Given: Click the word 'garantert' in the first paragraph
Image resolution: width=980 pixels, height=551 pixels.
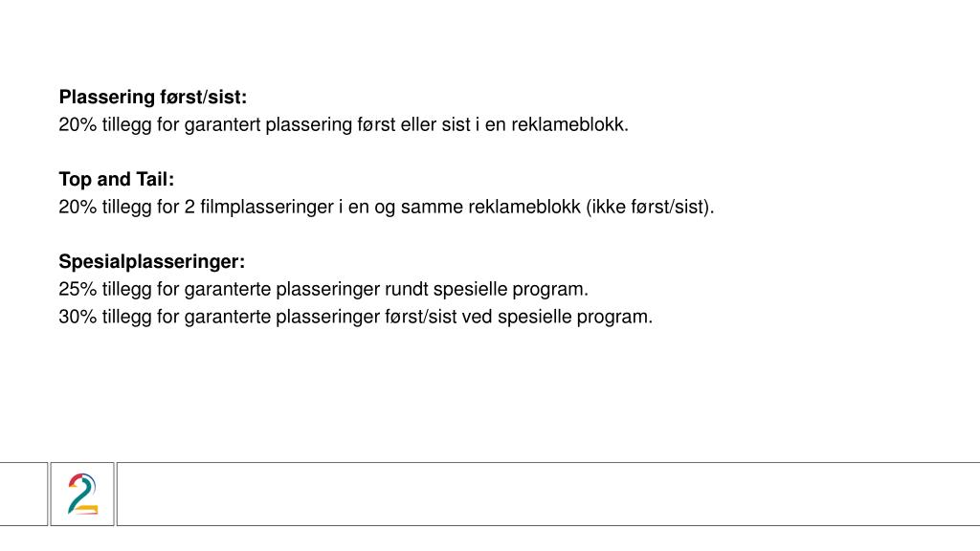Looking at the screenshot, I should click(x=222, y=125).
